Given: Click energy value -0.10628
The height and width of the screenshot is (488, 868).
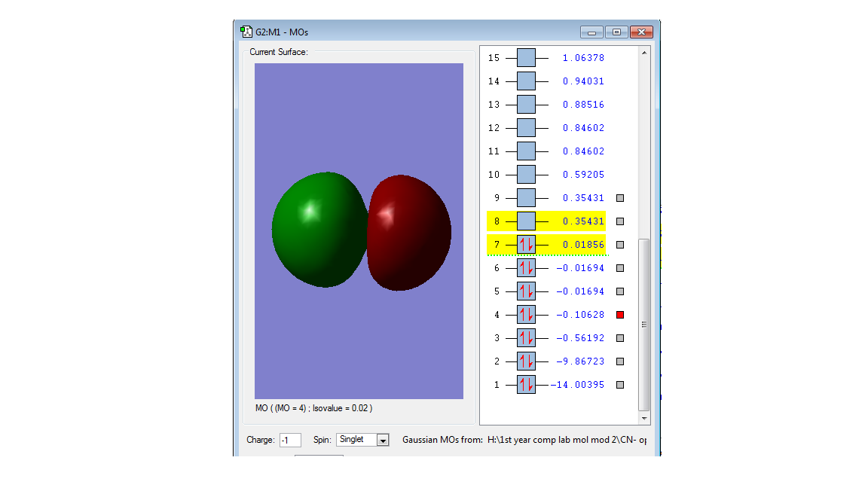Looking at the screenshot, I should point(580,314).
